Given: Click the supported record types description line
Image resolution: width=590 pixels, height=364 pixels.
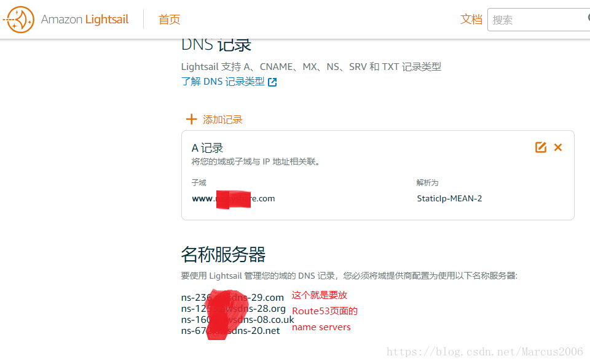Looking at the screenshot, I should [x=311, y=66].
